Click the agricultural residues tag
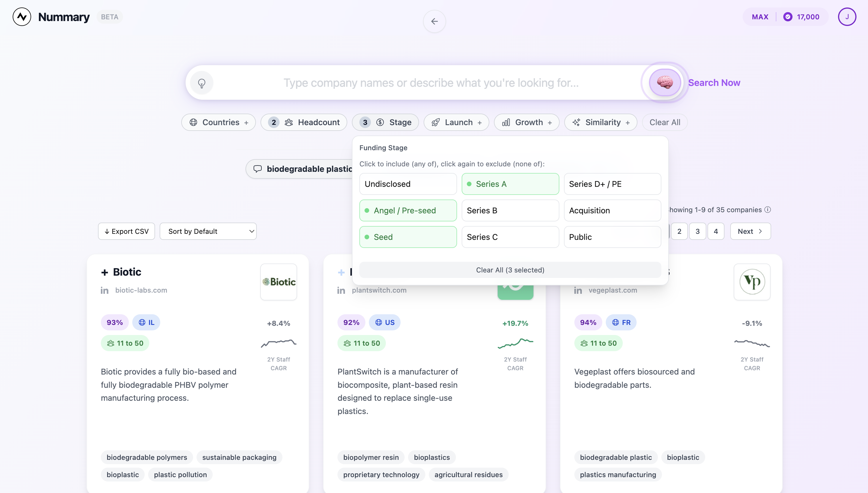This screenshot has height=493, width=868. [468, 474]
